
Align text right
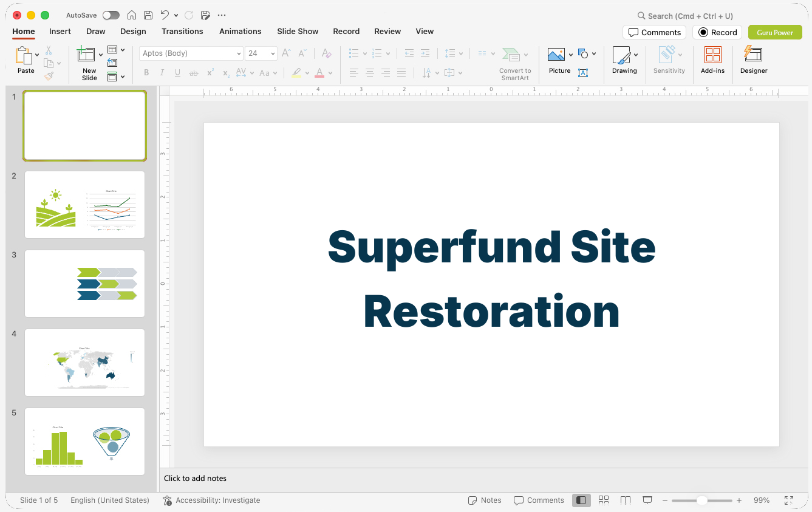point(385,73)
